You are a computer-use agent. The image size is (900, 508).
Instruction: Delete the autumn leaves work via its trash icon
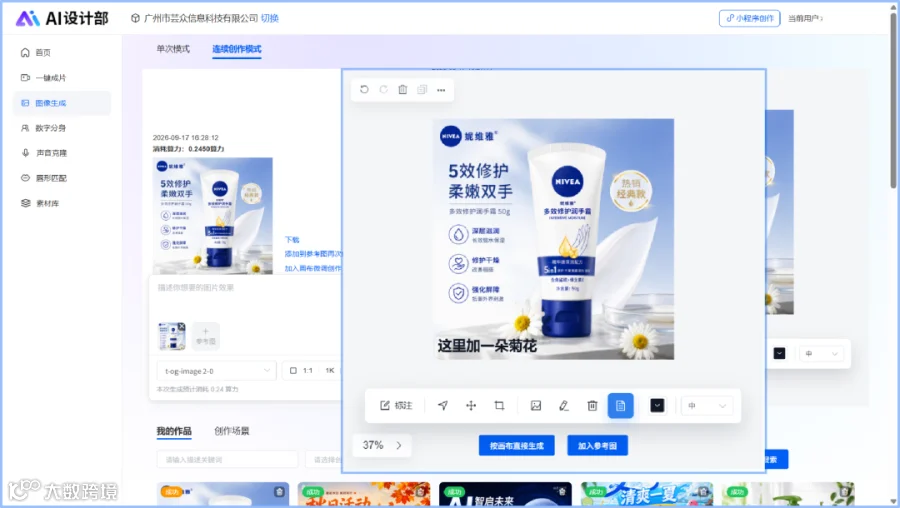tap(421, 491)
